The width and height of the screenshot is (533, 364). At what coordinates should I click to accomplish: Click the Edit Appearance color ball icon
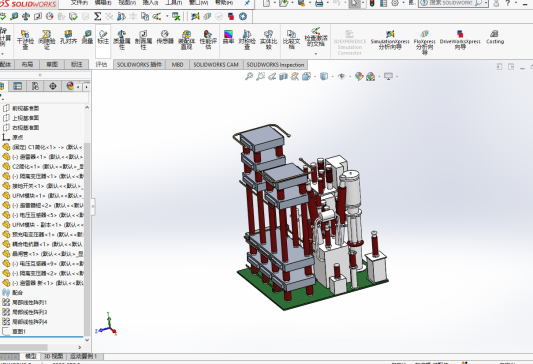[359, 76]
